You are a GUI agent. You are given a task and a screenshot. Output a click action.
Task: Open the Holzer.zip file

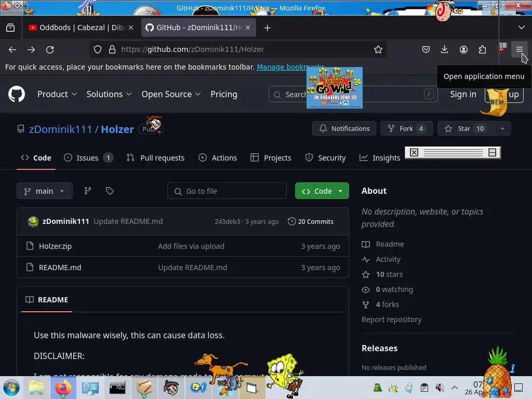[55, 246]
